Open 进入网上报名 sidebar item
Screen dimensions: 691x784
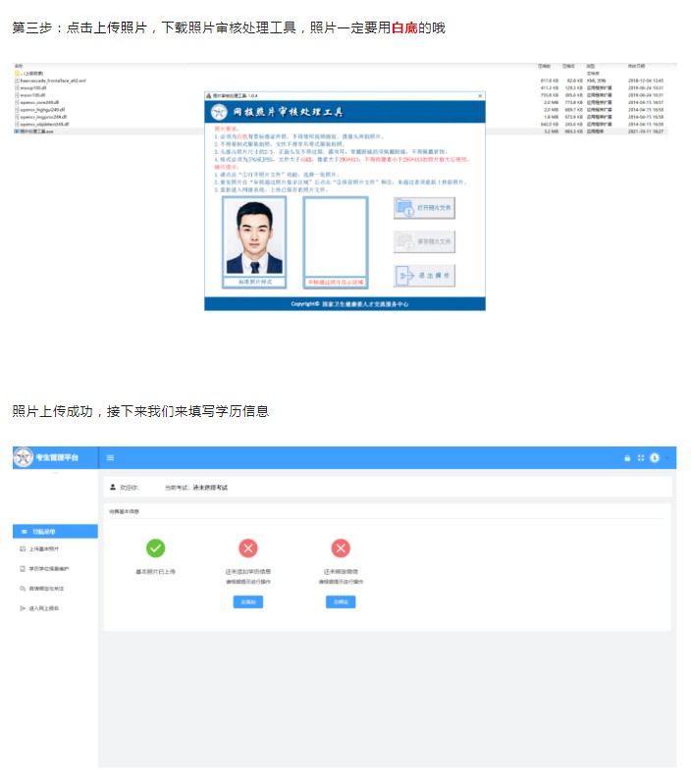pyautogui.click(x=47, y=608)
